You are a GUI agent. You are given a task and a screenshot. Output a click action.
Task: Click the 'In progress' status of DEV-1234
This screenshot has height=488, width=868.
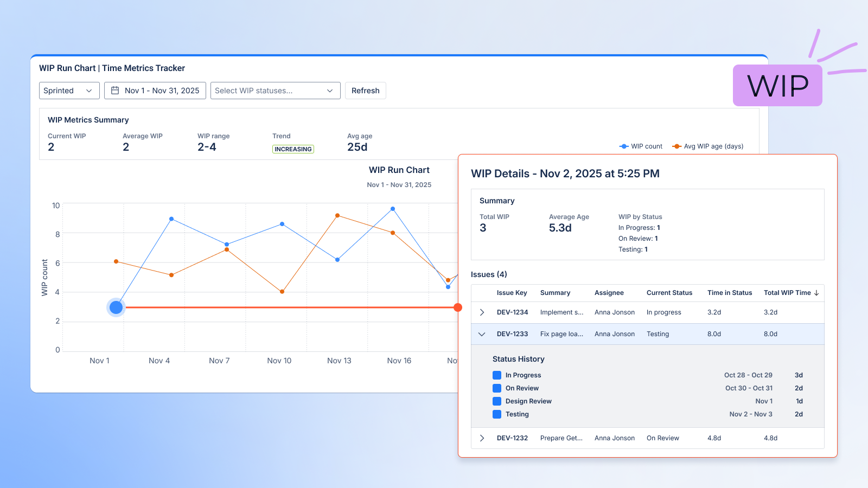point(664,312)
